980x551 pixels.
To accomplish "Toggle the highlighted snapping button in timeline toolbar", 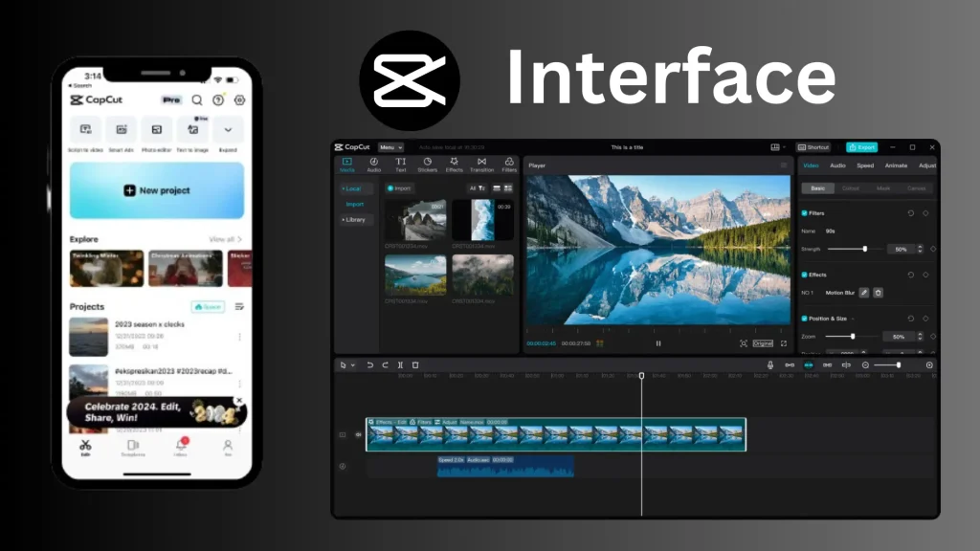I will click(808, 364).
